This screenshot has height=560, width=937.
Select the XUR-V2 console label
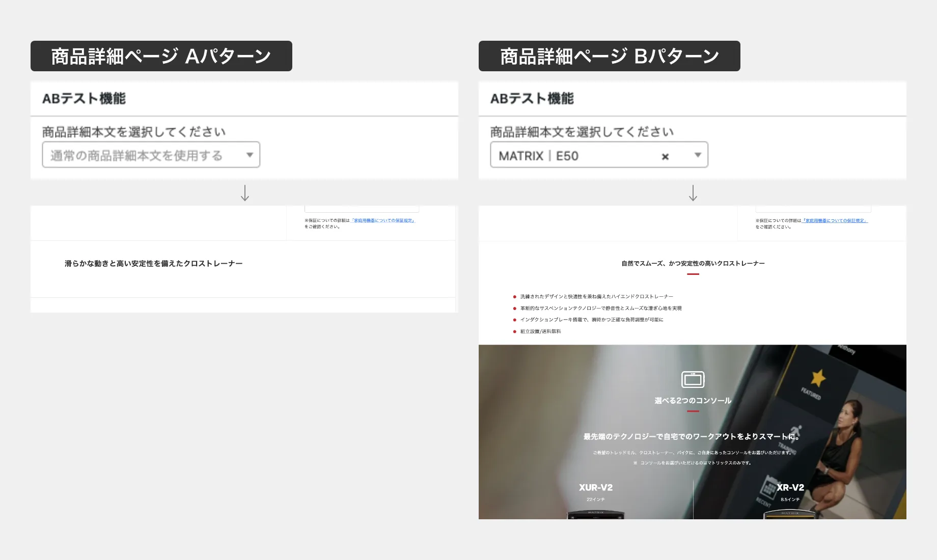click(x=595, y=487)
